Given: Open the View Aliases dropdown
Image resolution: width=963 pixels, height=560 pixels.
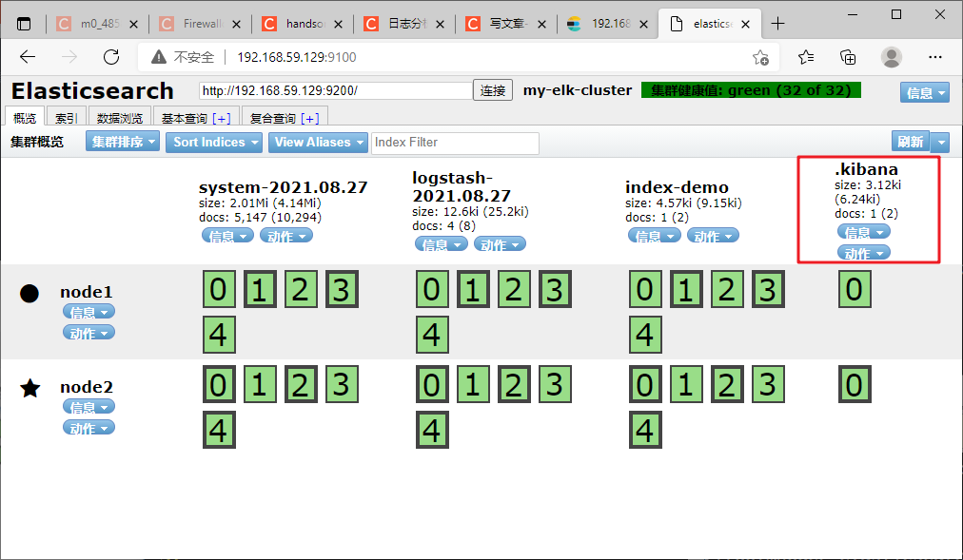Looking at the screenshot, I should click(318, 142).
